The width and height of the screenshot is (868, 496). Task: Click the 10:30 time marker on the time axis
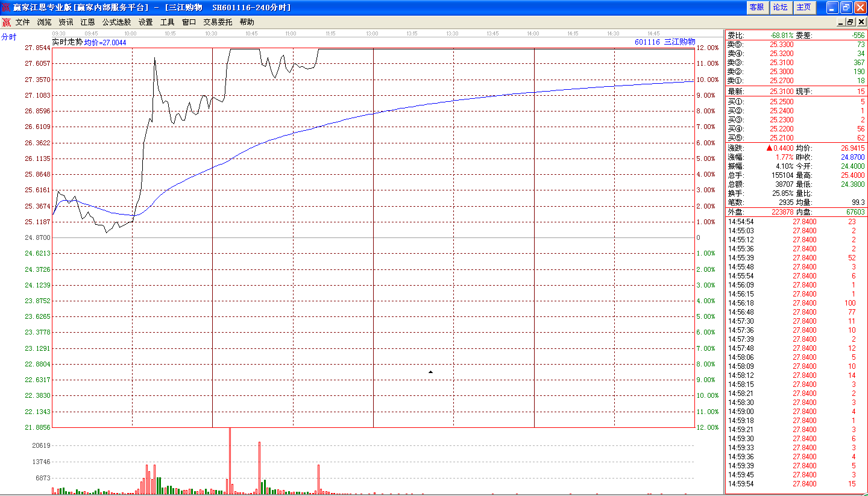pyautogui.click(x=211, y=34)
